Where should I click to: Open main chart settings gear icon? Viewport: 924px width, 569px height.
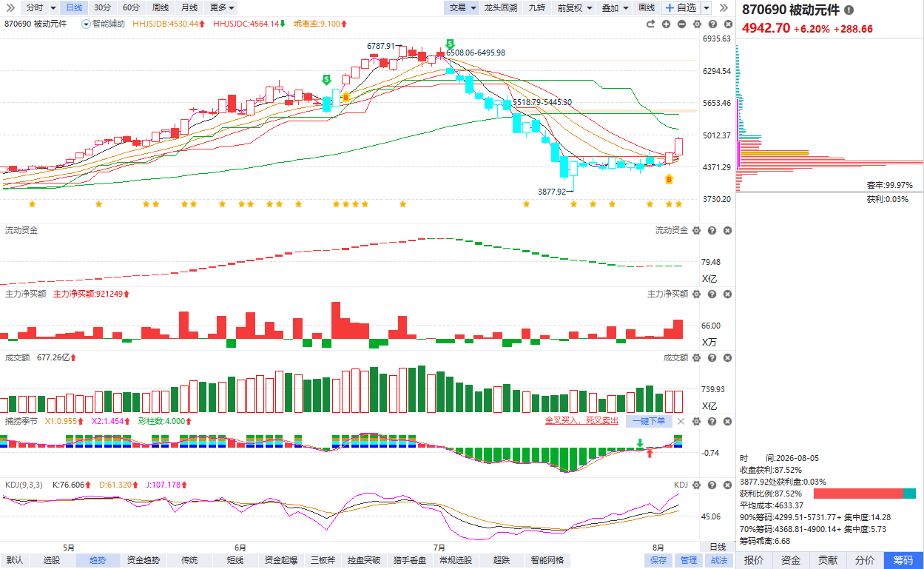(696, 24)
